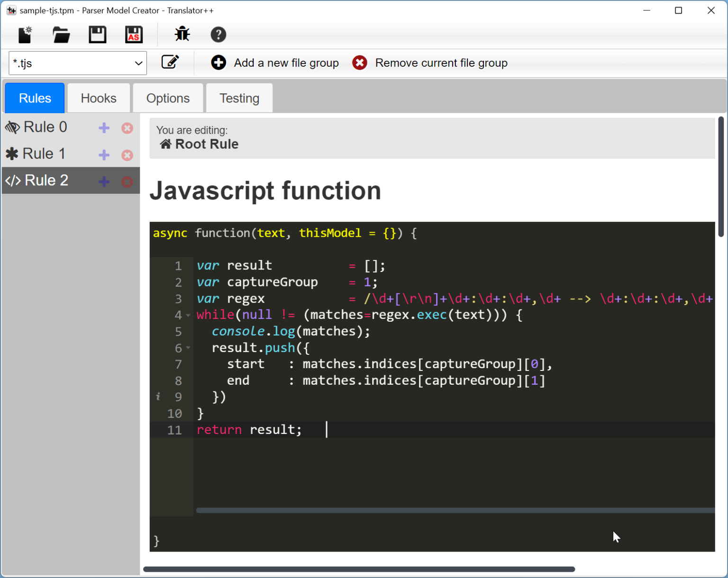Toggle Rule 0's crossed-eye visibility icon
Viewport: 728px width, 578px height.
[12, 126]
